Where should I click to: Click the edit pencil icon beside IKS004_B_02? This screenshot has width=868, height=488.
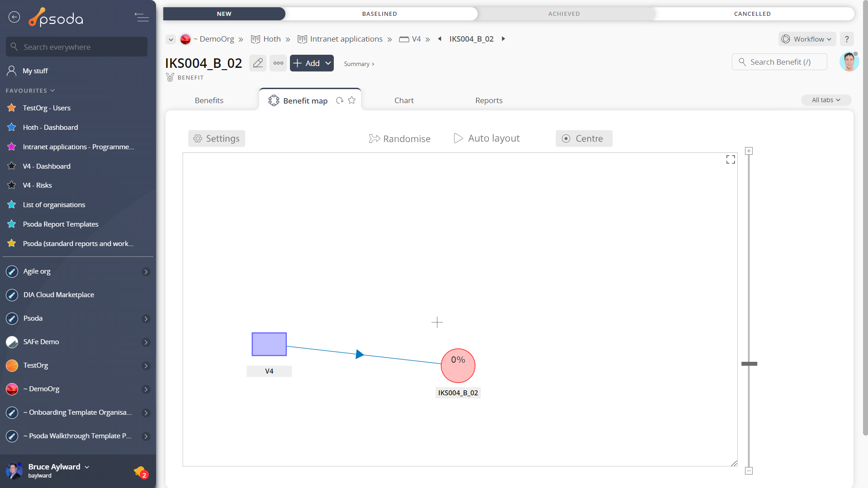tap(258, 63)
